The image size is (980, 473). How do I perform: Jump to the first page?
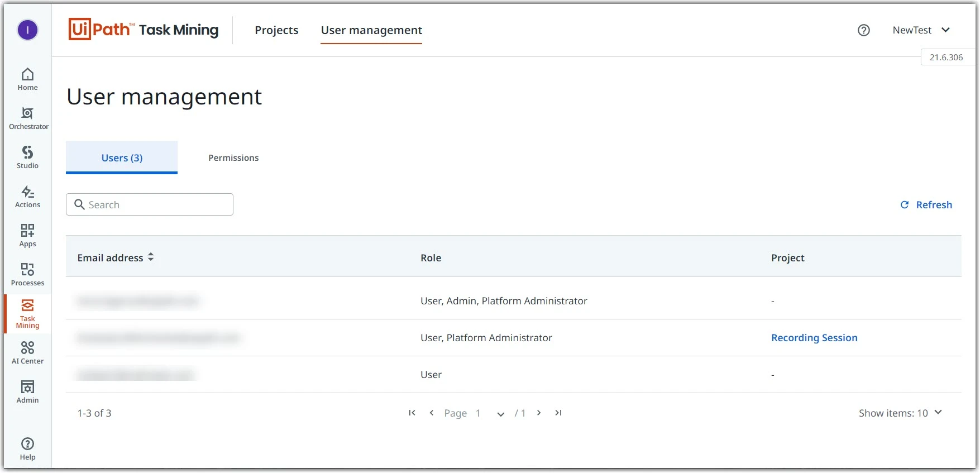[x=412, y=413]
